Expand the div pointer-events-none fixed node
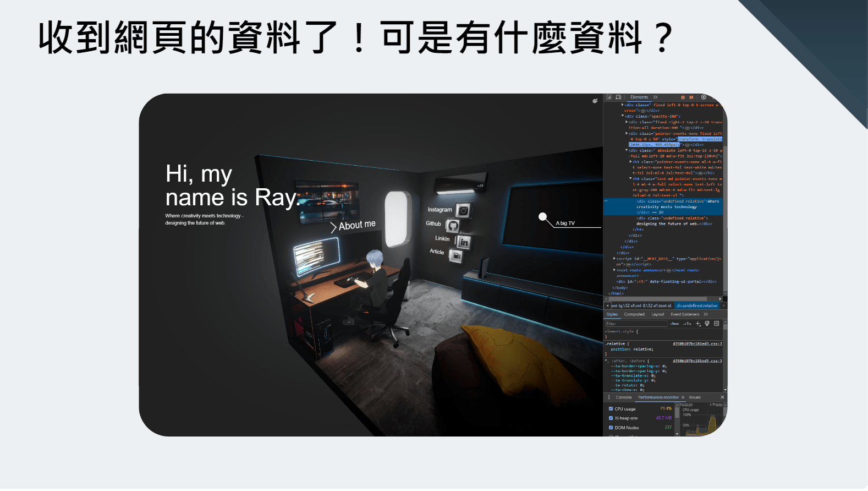 tap(627, 133)
